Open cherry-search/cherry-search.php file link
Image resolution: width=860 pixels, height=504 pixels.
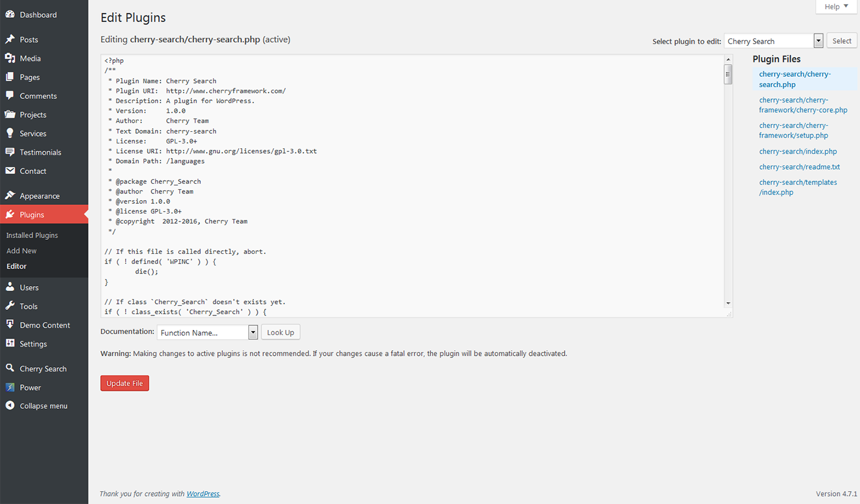[795, 79]
